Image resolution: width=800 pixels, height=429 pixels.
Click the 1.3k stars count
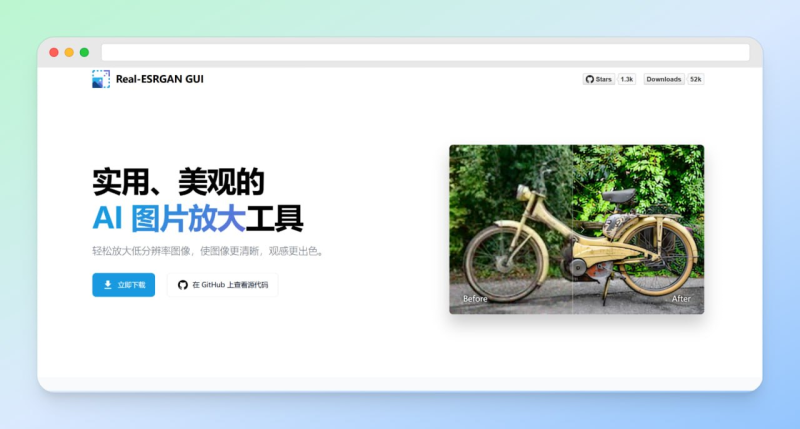627,79
